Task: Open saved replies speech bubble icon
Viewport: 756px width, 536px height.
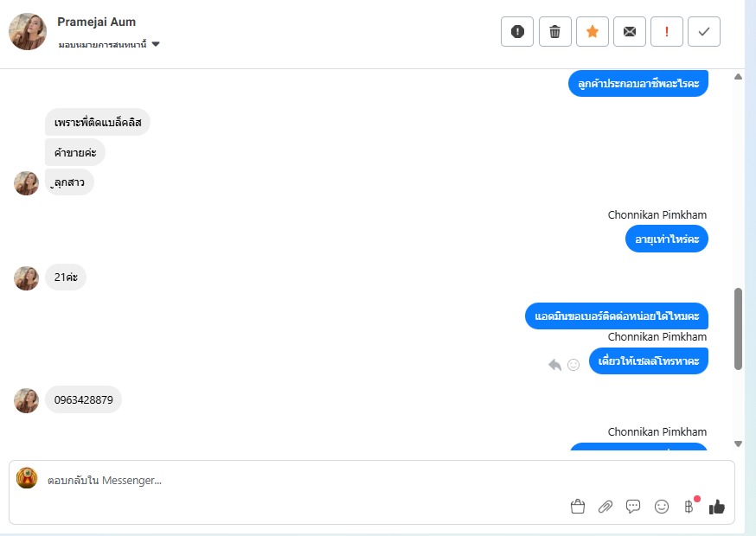Action: (x=633, y=506)
